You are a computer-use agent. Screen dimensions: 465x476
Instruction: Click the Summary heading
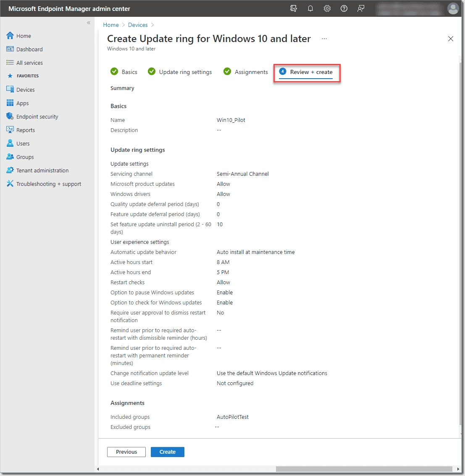tap(122, 88)
